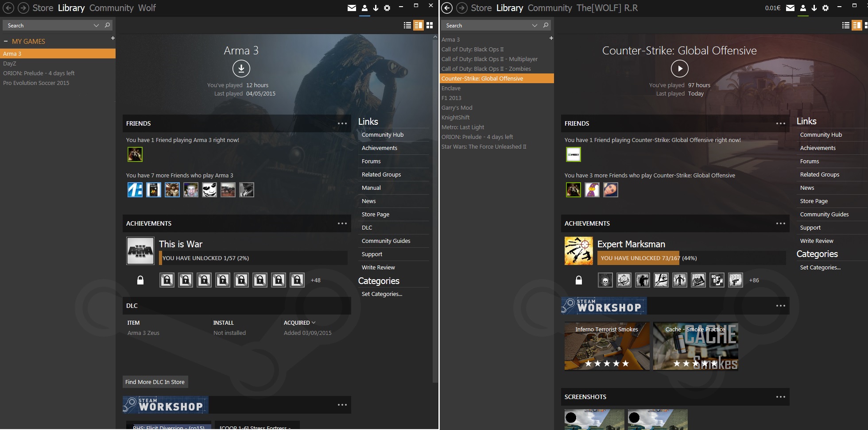Viewport: 868px width, 430px height.
Task: Add a game with plus icon, Wolf window
Action: tap(112, 38)
